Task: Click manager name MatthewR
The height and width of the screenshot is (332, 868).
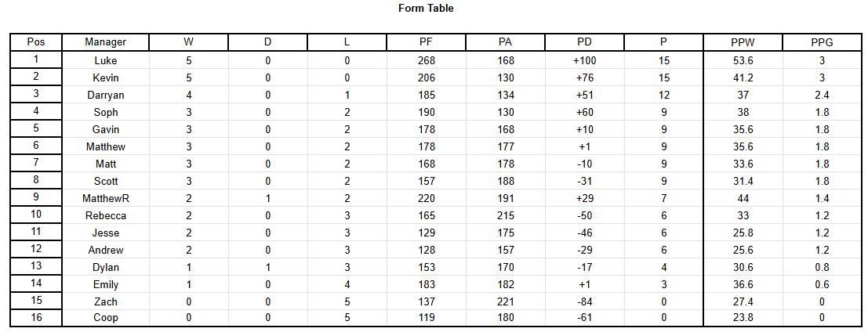Action: point(105,198)
